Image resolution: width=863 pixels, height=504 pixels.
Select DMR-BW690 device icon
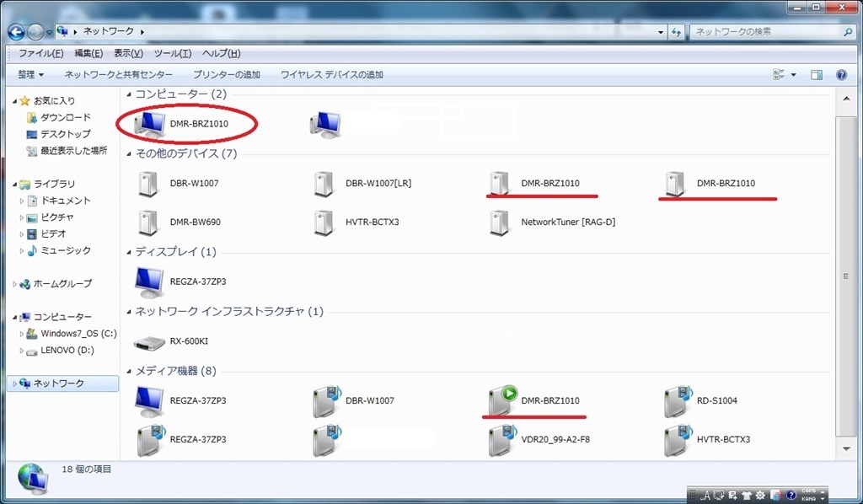pyautogui.click(x=148, y=223)
